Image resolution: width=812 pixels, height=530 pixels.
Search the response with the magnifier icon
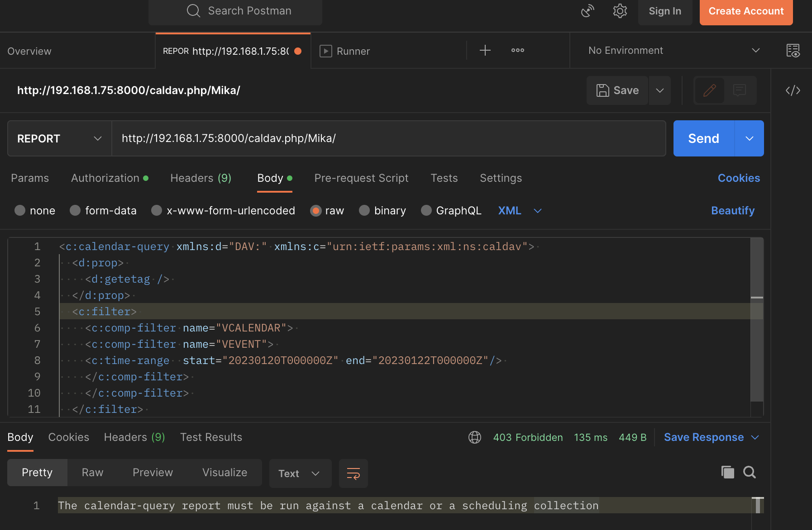[x=750, y=472]
